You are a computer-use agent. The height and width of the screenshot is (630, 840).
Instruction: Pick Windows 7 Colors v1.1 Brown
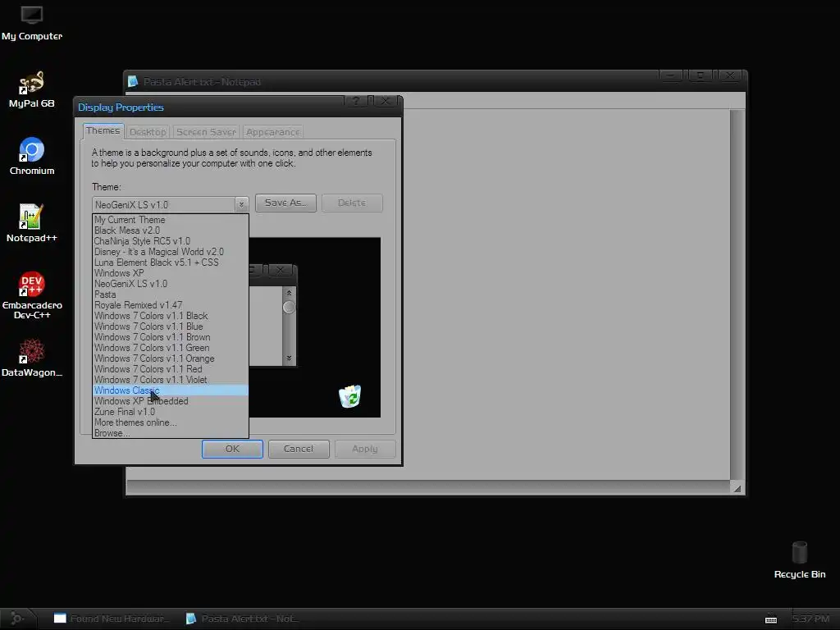tap(171, 337)
